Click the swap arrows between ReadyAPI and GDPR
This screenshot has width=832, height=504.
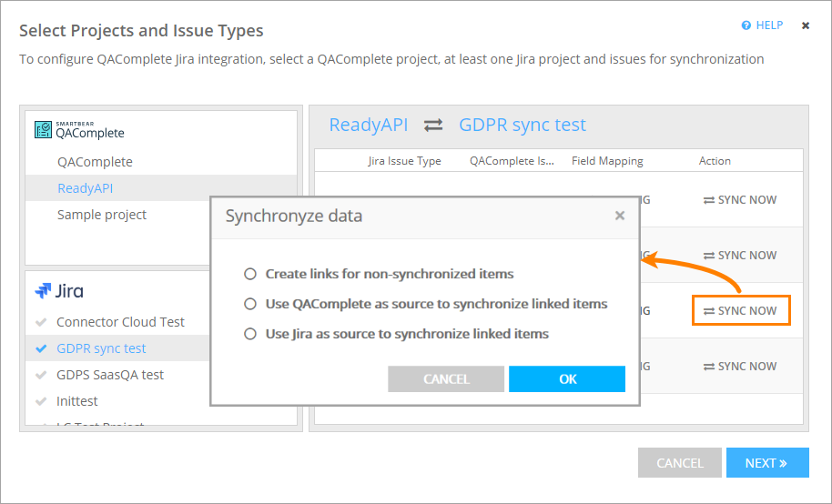[433, 126]
